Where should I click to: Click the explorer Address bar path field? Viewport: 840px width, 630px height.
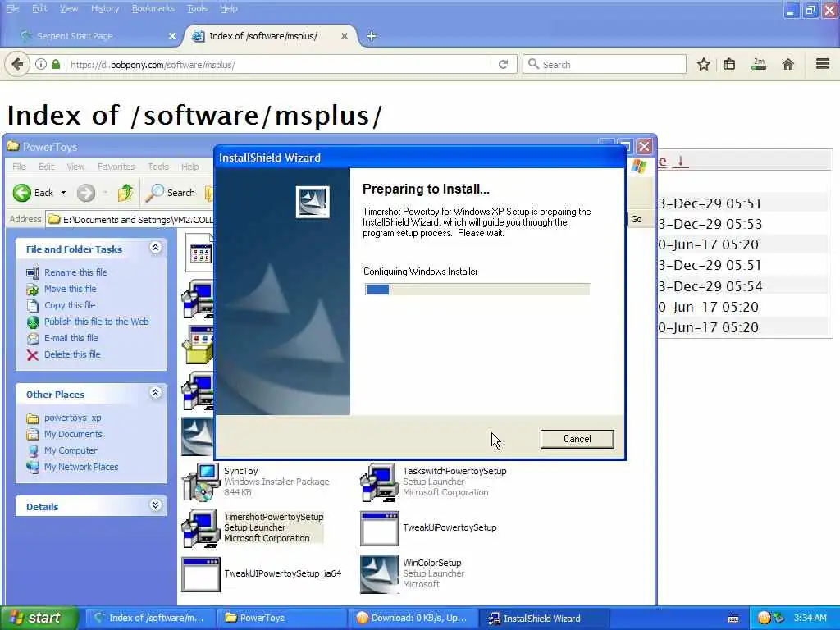130,220
